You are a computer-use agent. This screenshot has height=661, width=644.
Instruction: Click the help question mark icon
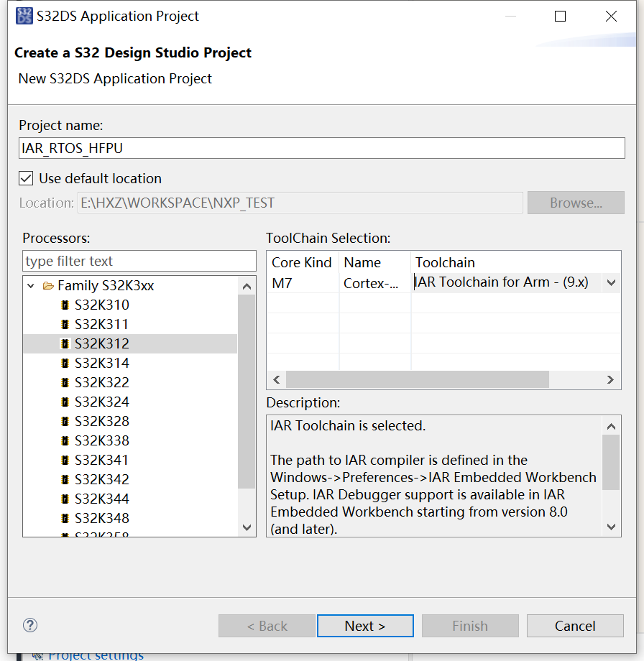[30, 625]
